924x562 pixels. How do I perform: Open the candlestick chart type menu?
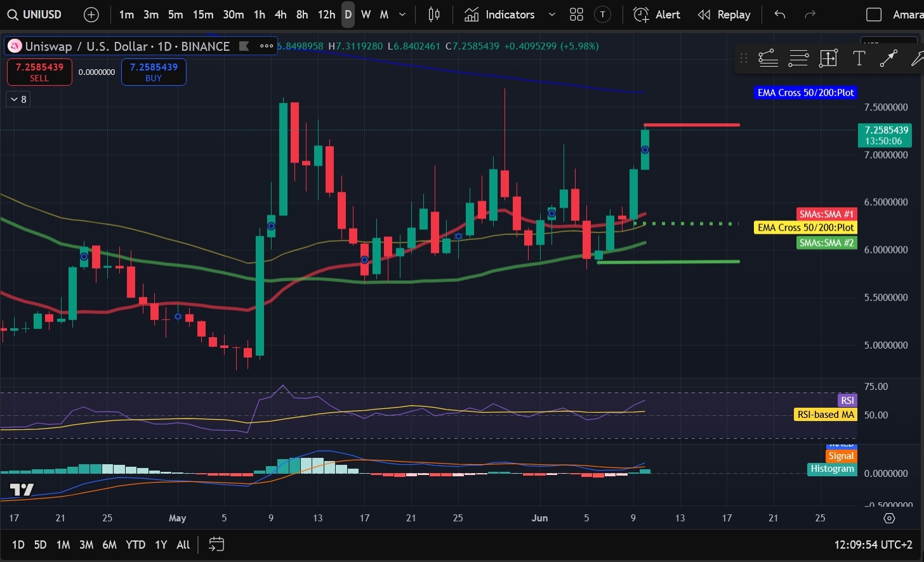point(434,15)
